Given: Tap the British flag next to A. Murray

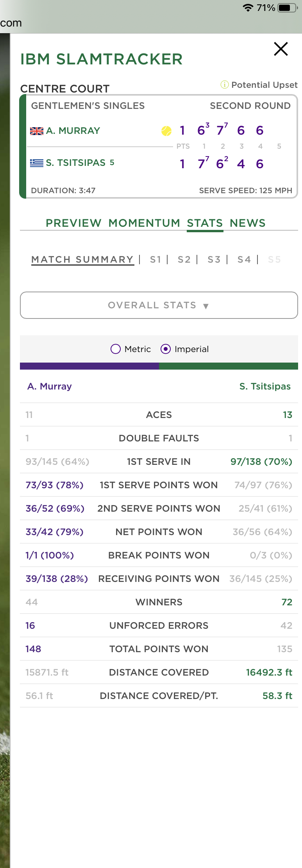Looking at the screenshot, I should [37, 131].
